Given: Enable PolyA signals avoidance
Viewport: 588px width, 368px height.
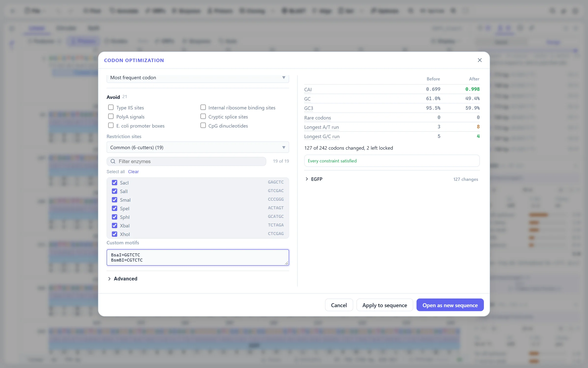Looking at the screenshot, I should (x=111, y=117).
